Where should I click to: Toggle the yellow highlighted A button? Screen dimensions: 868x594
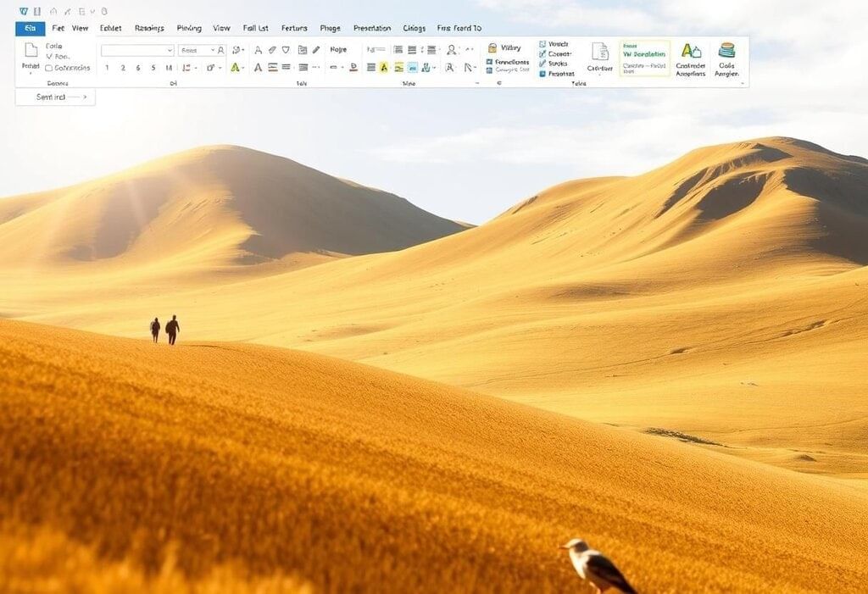point(383,67)
